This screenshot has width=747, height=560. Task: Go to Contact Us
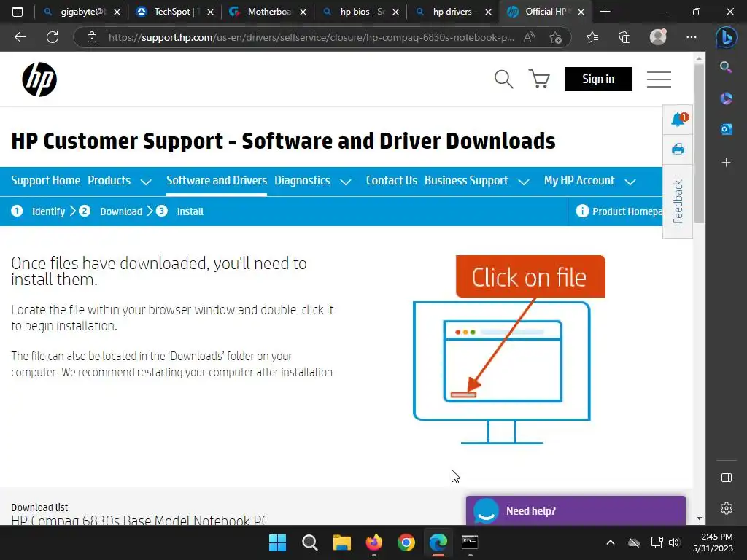click(392, 181)
